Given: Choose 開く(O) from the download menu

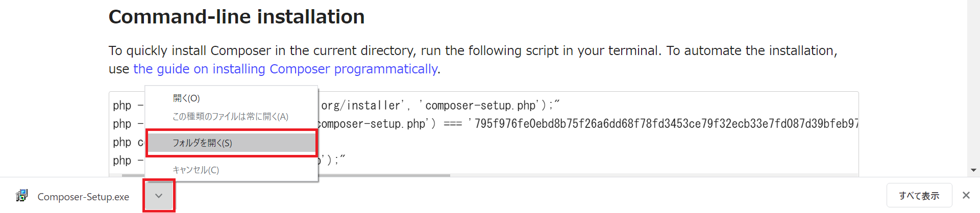Looking at the screenshot, I should [186, 98].
